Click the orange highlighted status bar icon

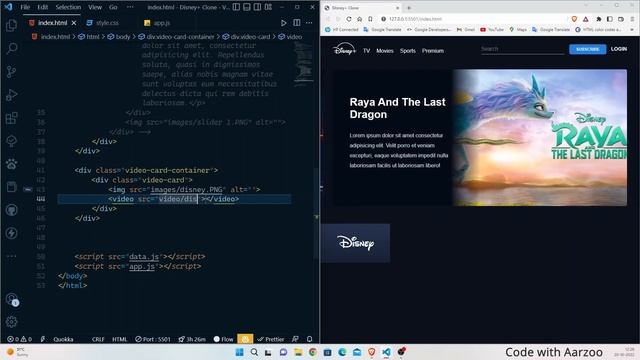click(x=245, y=339)
